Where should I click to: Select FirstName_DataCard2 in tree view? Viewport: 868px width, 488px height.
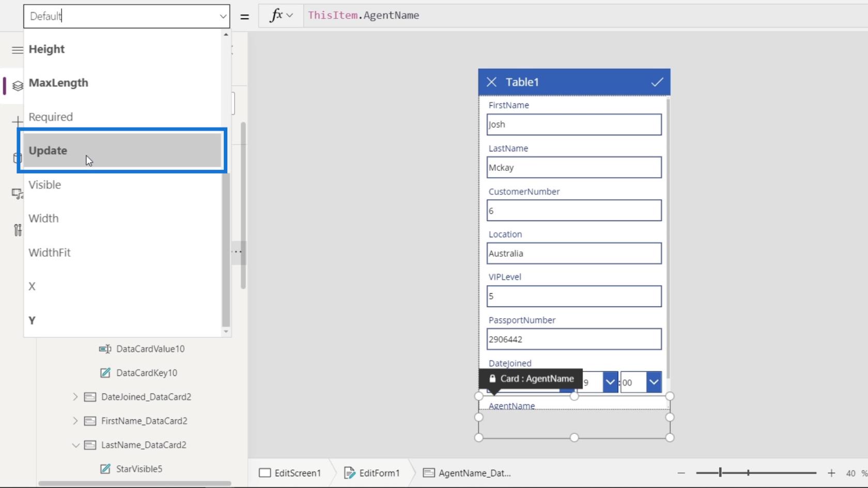click(x=144, y=421)
